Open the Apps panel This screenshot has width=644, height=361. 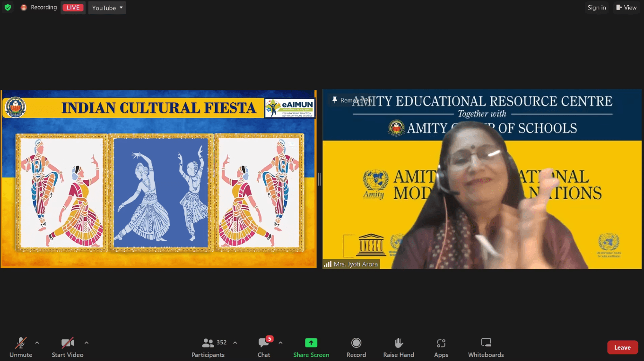click(441, 347)
